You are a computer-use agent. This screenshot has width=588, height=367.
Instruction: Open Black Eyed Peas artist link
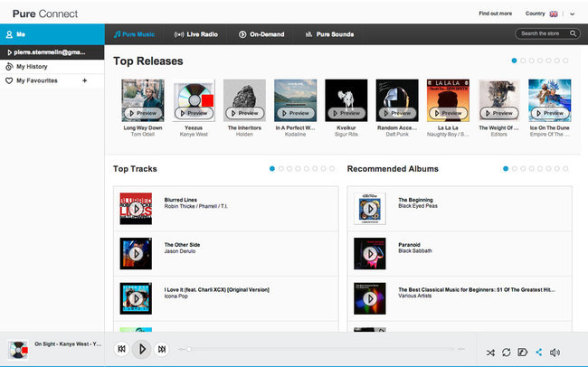point(418,206)
